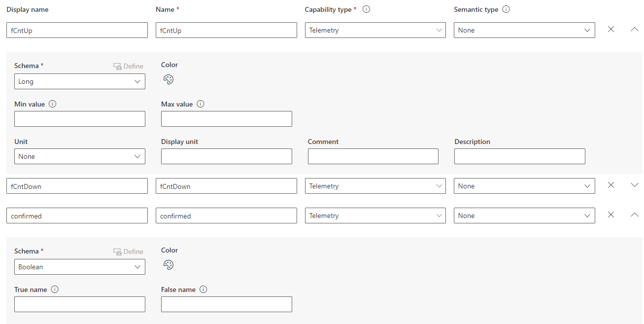Open the Semantic type dropdown for fCntUp
This screenshot has width=644, height=324.
coord(524,30)
